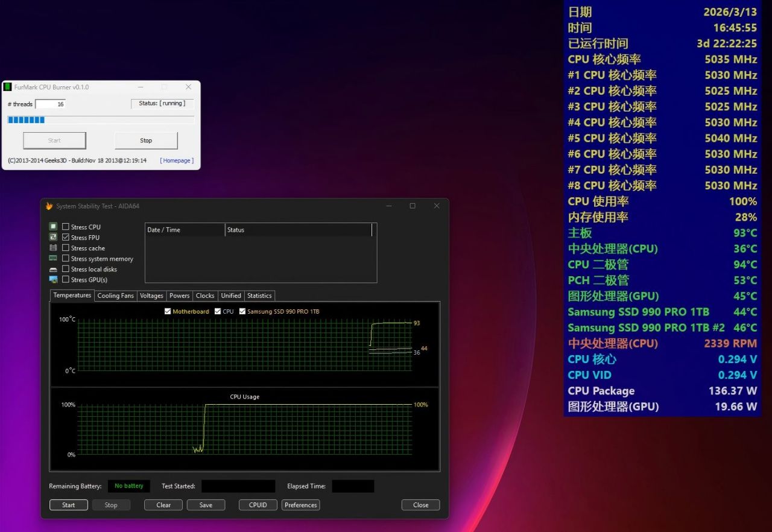Minimize the AIDA64 System Stability Test window

pyautogui.click(x=388, y=206)
